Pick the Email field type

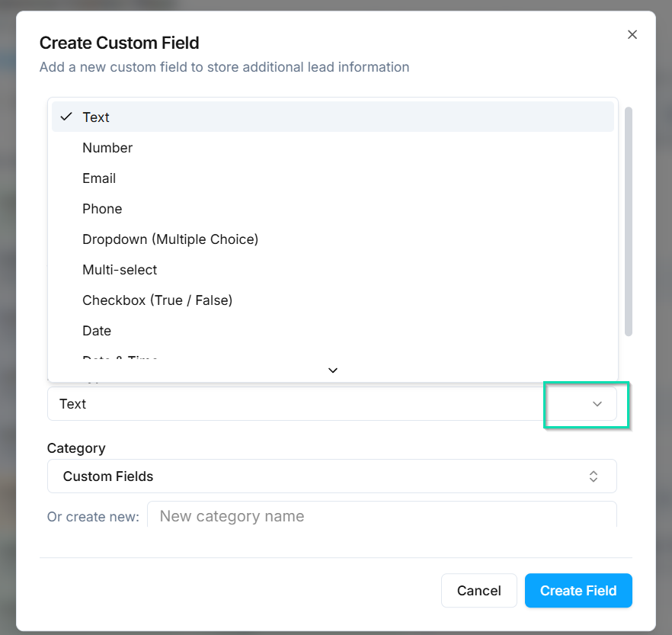tap(99, 178)
